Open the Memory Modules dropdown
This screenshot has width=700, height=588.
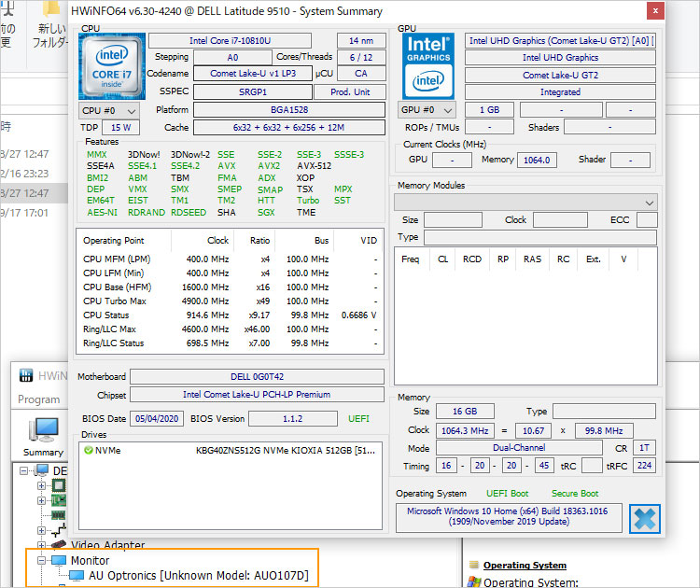pos(526,202)
